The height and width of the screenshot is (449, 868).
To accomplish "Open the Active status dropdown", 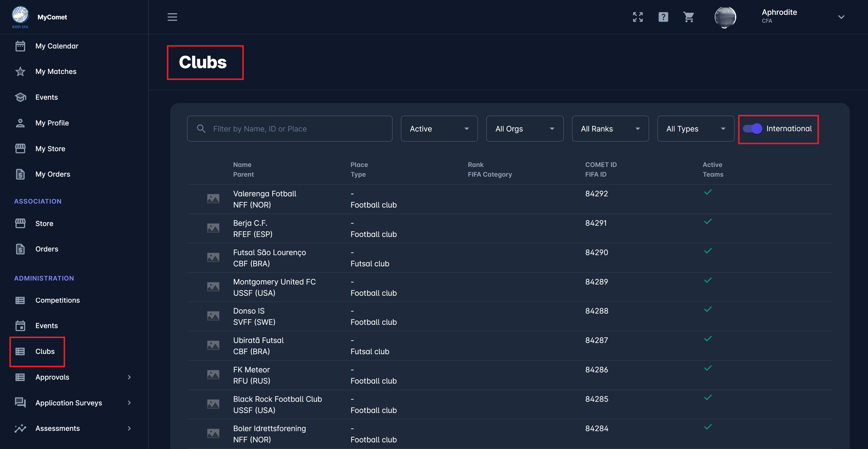I will coord(439,129).
